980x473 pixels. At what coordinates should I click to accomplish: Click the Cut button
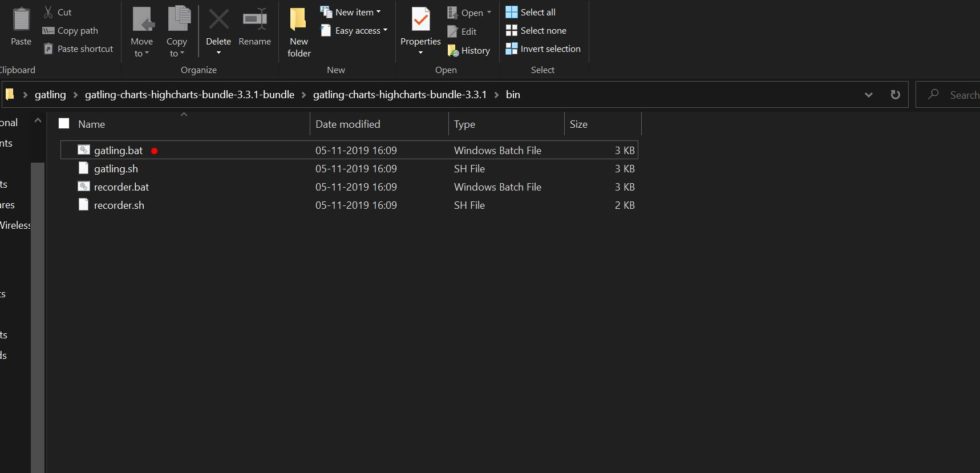pos(57,12)
